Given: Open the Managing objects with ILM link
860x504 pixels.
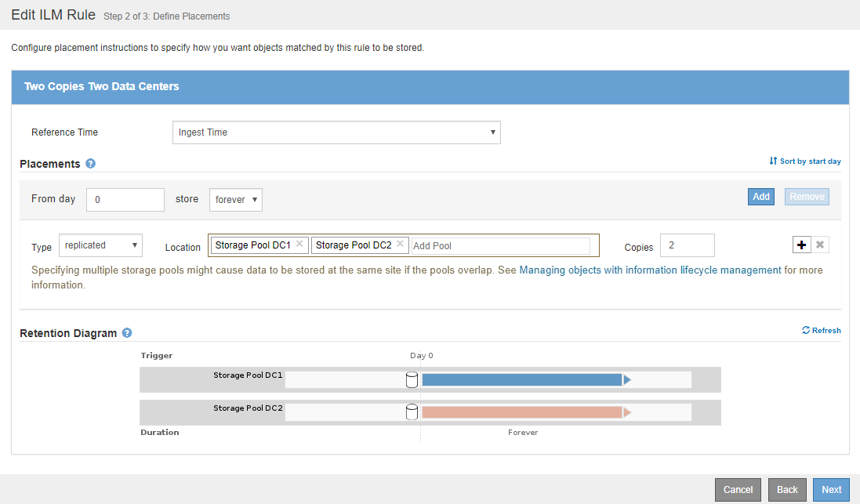Looking at the screenshot, I should (x=650, y=270).
